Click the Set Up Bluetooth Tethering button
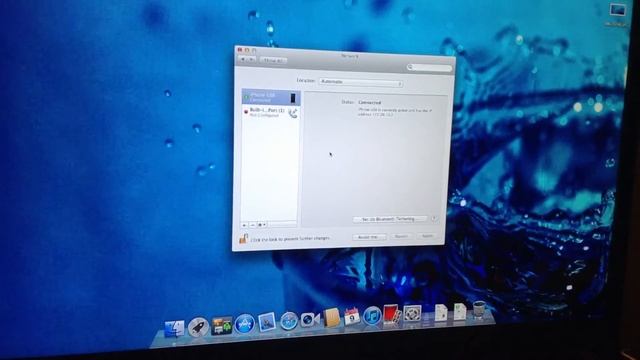 pyautogui.click(x=389, y=219)
